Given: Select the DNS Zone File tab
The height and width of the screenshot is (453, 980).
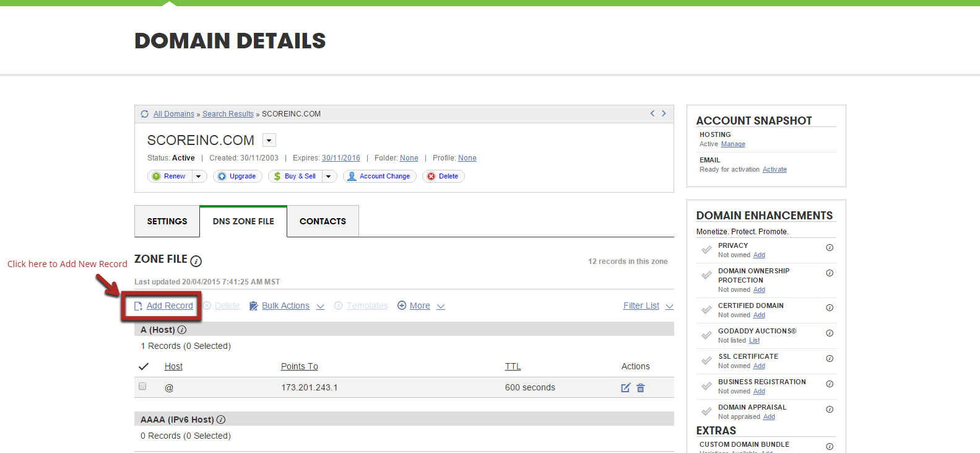Looking at the screenshot, I should [x=243, y=221].
